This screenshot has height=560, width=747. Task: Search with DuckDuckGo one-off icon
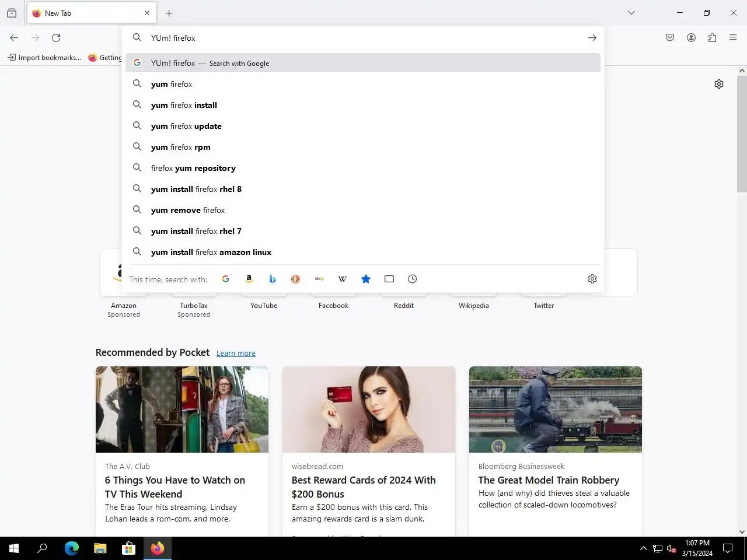tap(296, 279)
